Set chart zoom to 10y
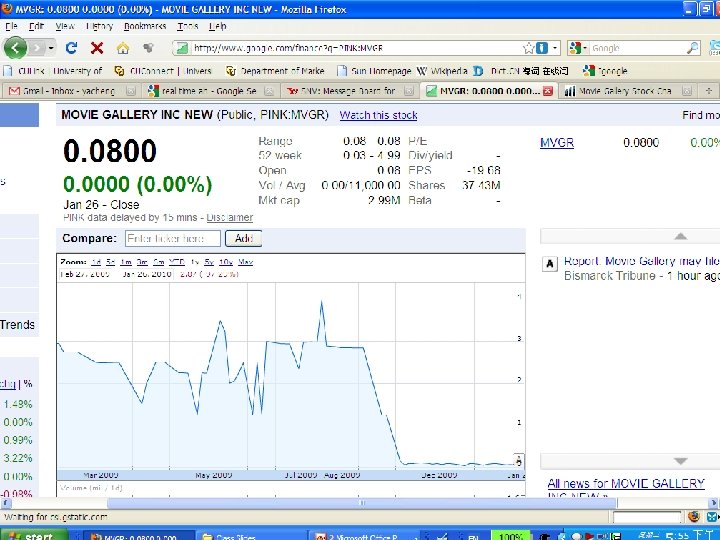Image resolution: width=720 pixels, height=540 pixels. (226, 262)
